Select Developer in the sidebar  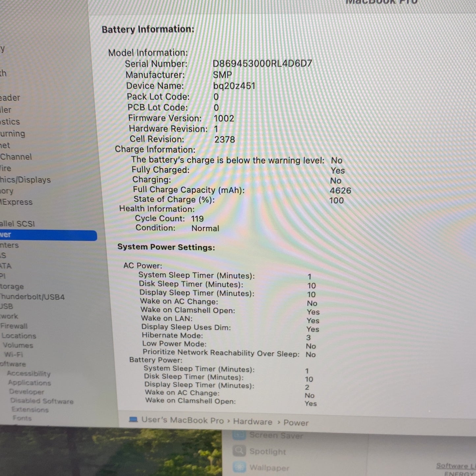click(26, 392)
